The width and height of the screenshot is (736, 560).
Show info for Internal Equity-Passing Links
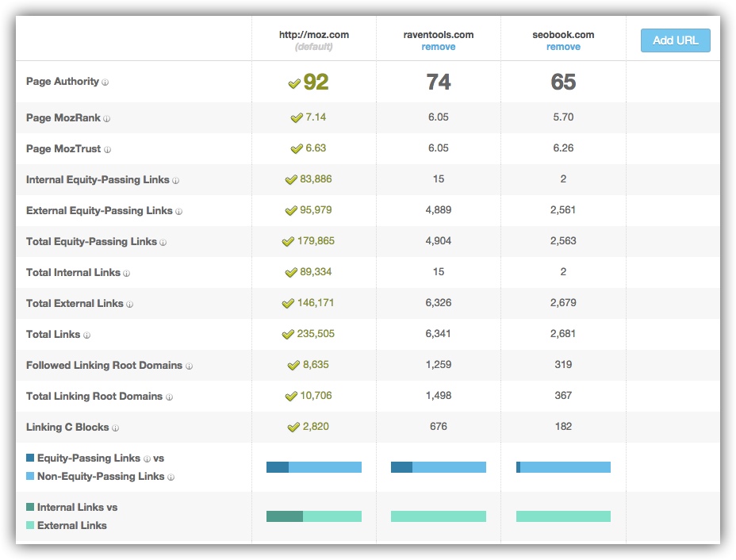(x=175, y=181)
